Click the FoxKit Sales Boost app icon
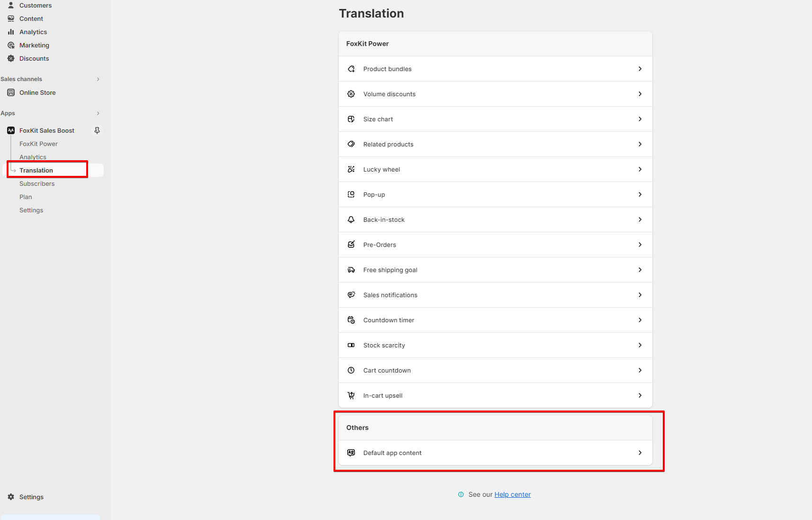 click(x=11, y=130)
